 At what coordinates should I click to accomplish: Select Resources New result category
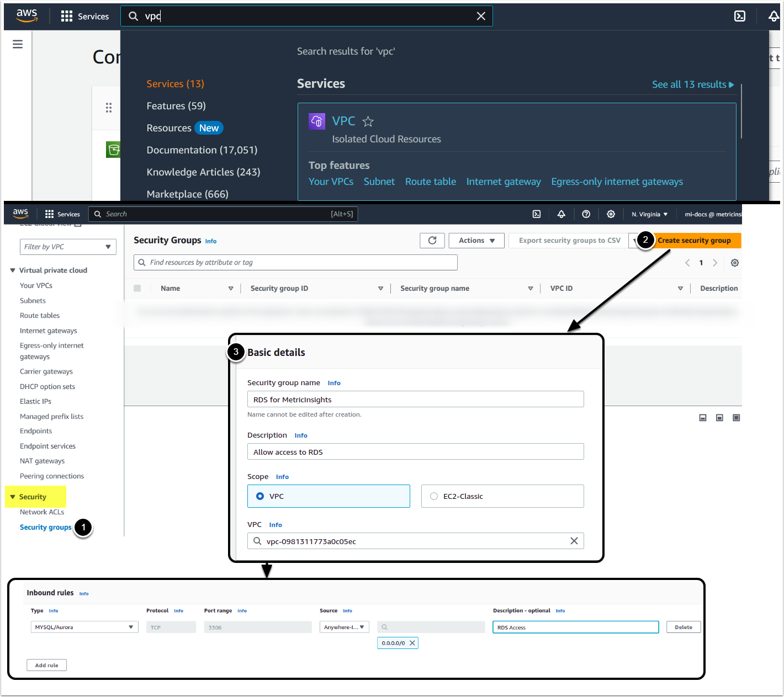tap(185, 128)
